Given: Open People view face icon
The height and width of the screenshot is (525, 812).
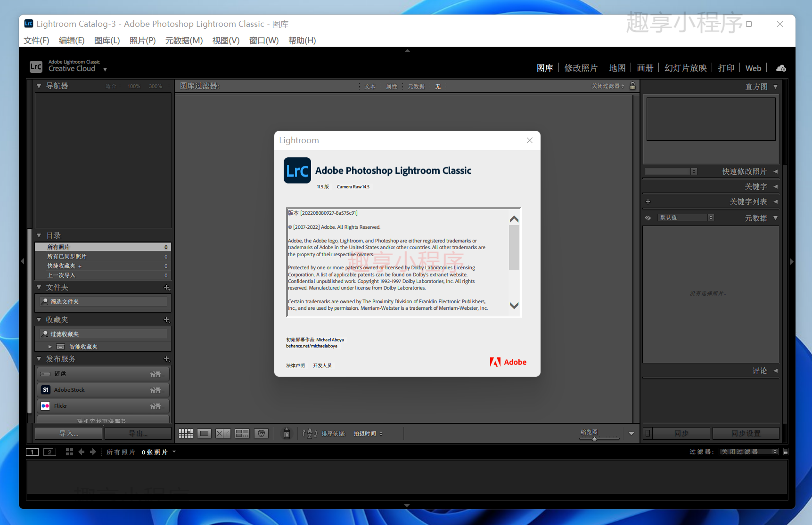Looking at the screenshot, I should 261,434.
